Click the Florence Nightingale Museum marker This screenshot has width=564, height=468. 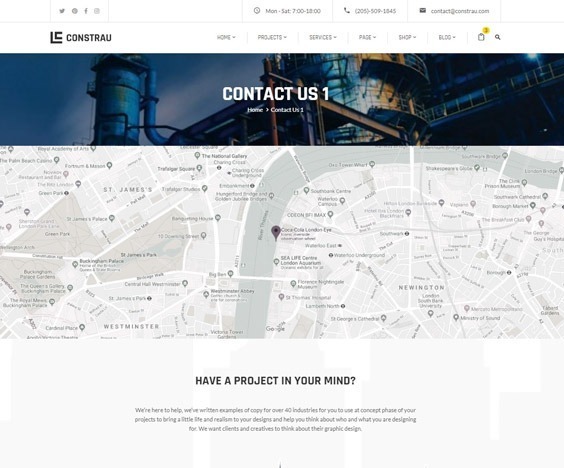coord(294,284)
